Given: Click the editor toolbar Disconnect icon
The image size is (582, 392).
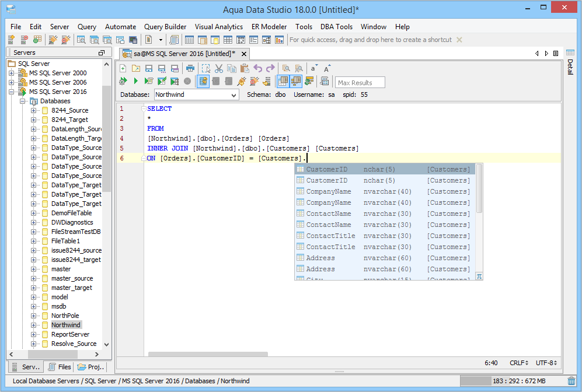Looking at the screenshot, I should pos(255,81).
